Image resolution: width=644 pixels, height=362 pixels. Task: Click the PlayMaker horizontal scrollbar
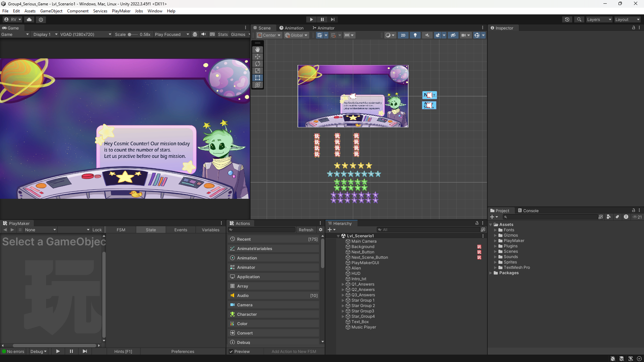[54, 345]
